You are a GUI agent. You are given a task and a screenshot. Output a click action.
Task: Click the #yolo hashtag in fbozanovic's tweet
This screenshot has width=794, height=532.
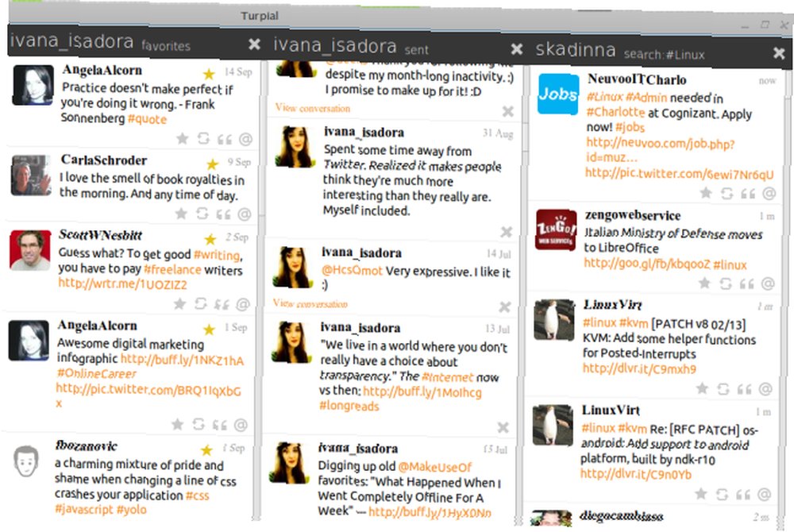pyautogui.click(x=131, y=509)
